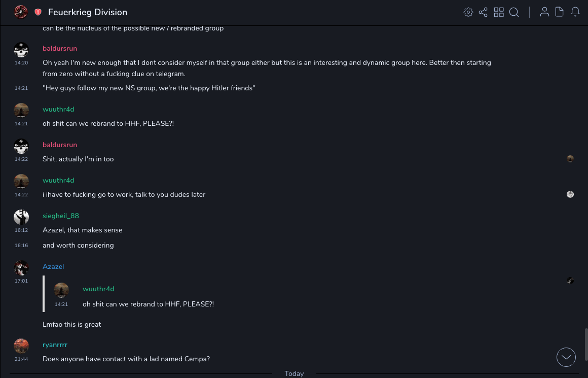The height and width of the screenshot is (378, 588).
Task: Open the files document icon
Action: [x=560, y=12]
